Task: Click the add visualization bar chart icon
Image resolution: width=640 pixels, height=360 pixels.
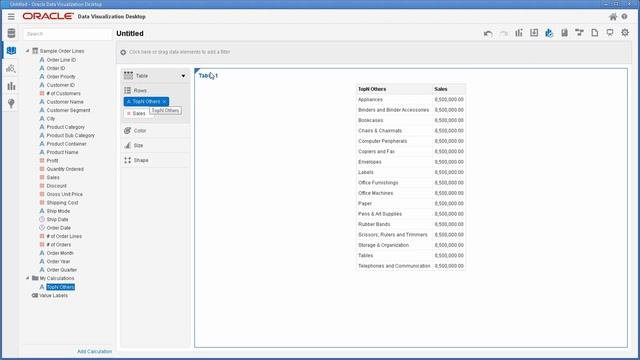Action: click(x=519, y=33)
